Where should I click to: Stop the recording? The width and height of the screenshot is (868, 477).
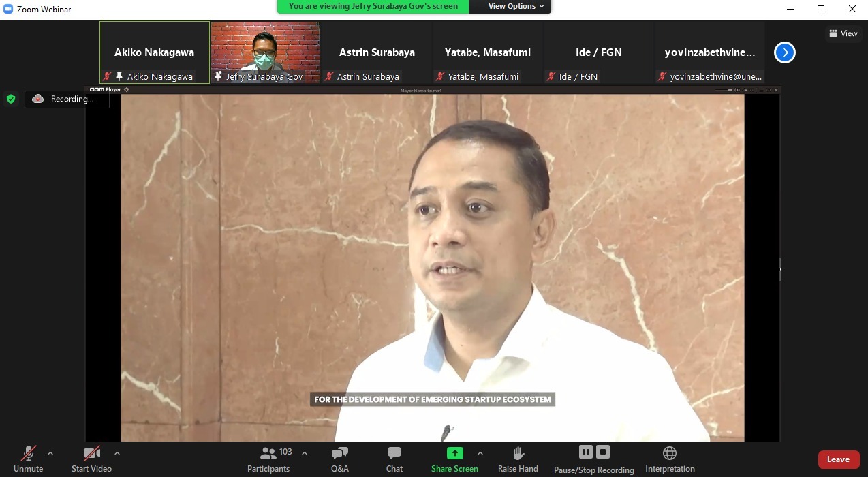[x=603, y=452]
